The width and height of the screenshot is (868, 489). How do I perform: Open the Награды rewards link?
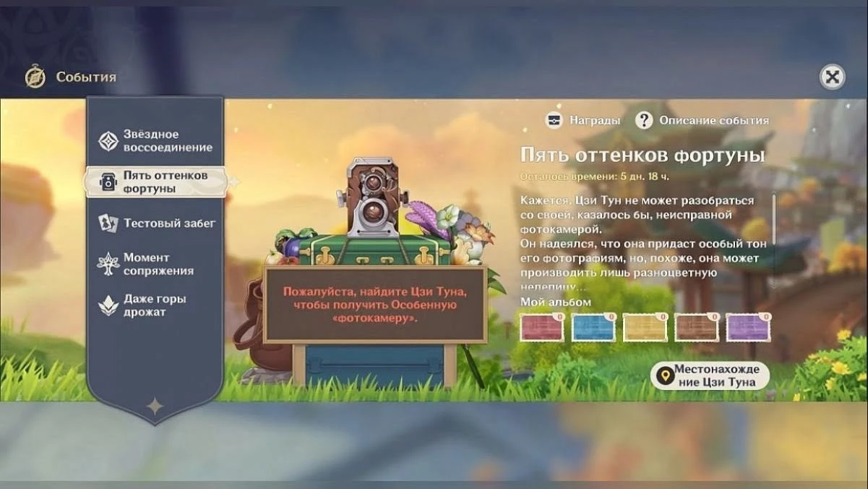pos(594,120)
